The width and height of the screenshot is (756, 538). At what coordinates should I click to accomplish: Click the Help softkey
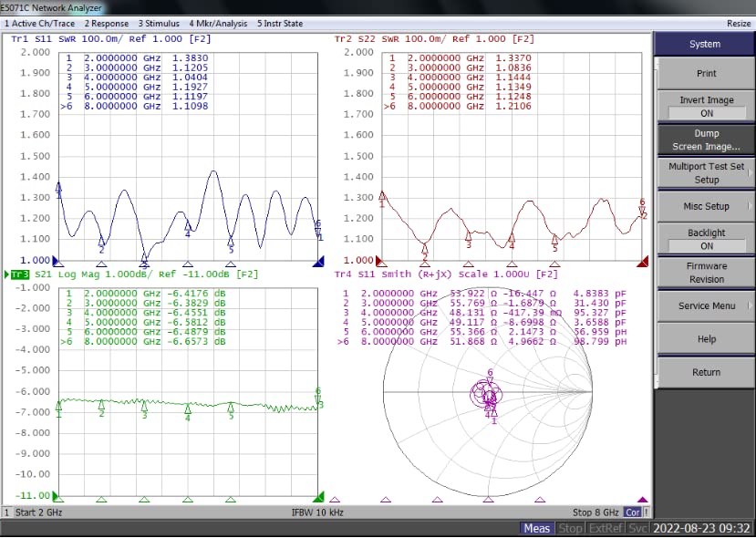pyautogui.click(x=706, y=339)
